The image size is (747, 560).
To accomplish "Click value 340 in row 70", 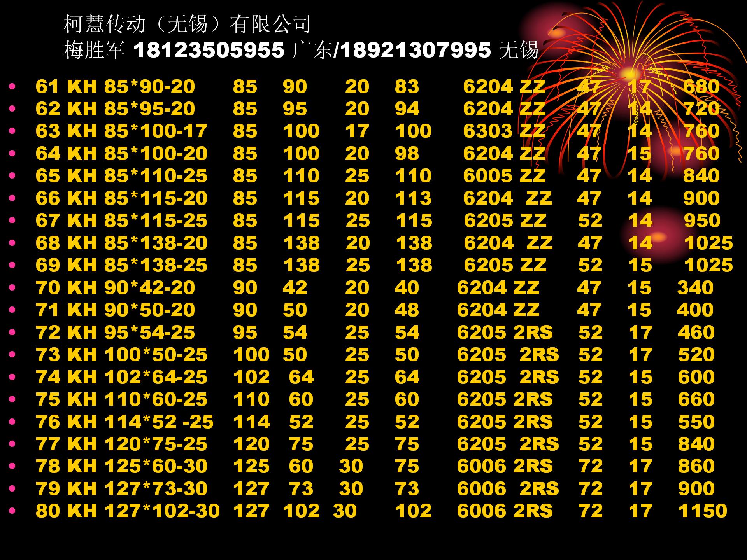I will tap(695, 288).
